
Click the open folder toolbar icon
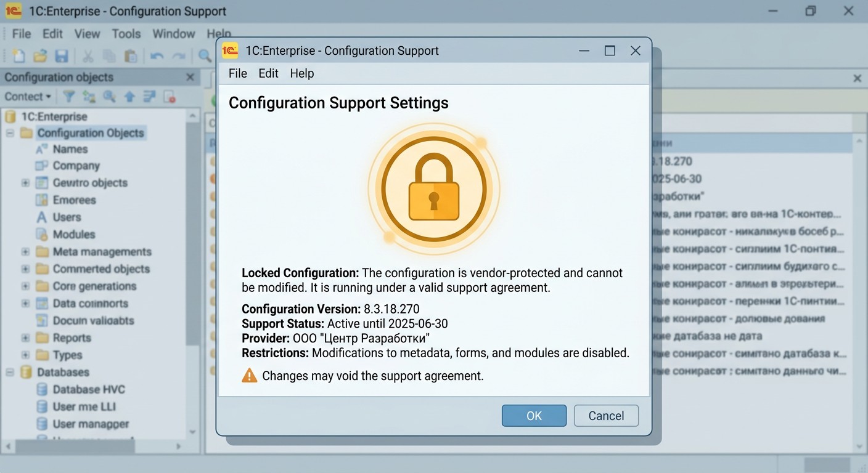coord(40,56)
